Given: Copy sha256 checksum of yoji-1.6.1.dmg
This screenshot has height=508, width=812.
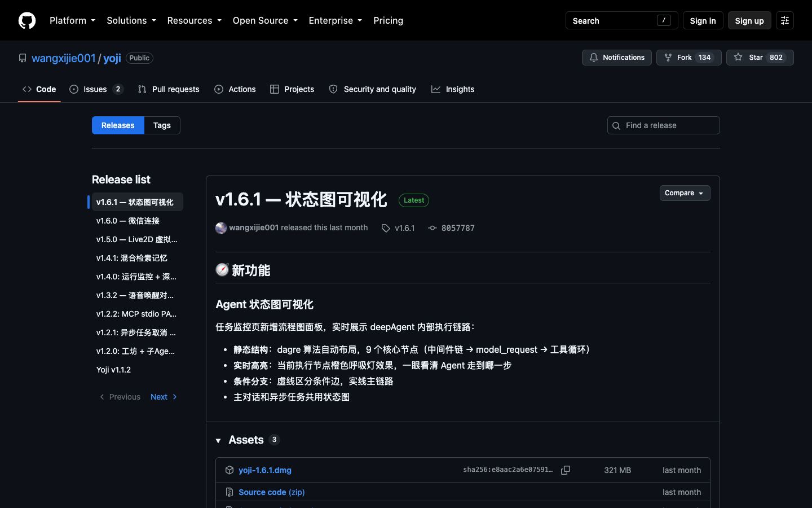Looking at the screenshot, I should tap(566, 470).
